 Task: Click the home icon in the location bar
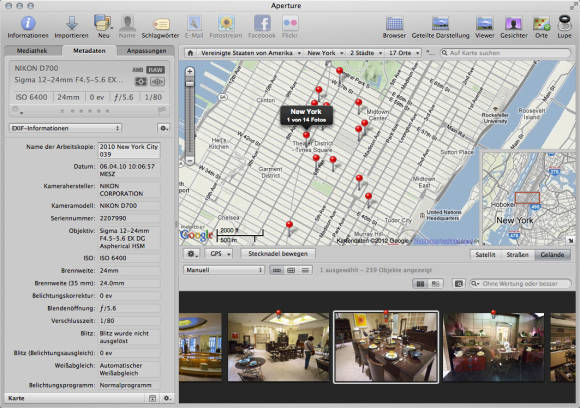[190, 53]
